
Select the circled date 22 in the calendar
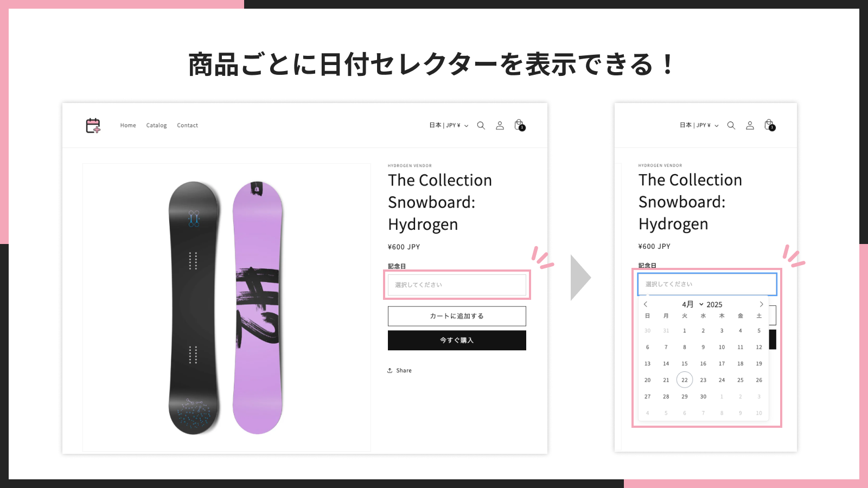click(x=685, y=380)
